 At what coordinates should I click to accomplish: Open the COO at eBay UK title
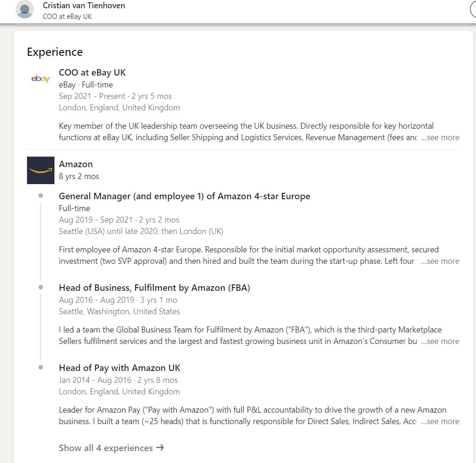point(92,72)
